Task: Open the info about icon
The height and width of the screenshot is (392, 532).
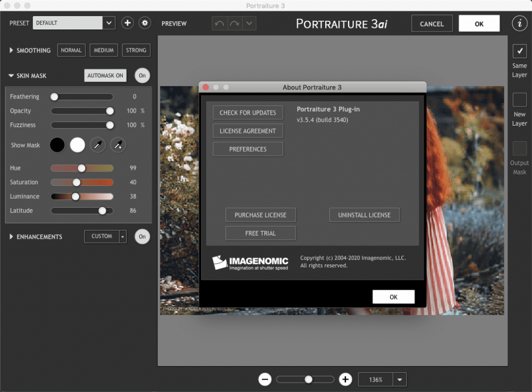Action: (520, 23)
